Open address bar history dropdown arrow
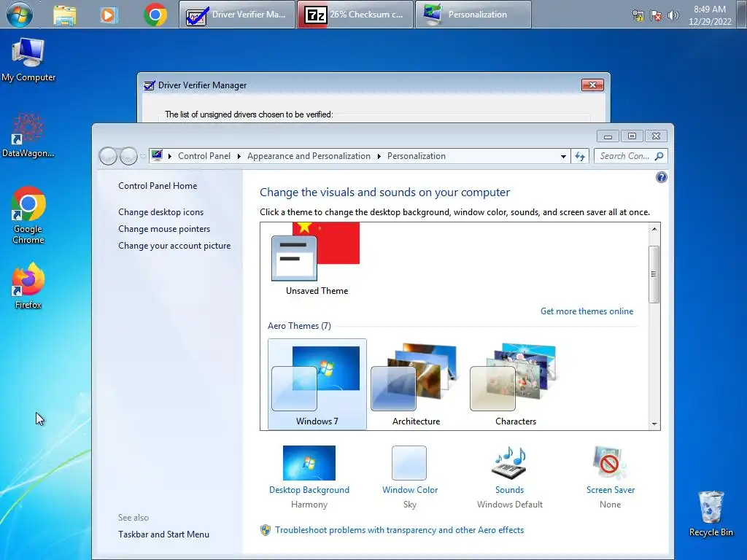Viewport: 747px width, 560px height. click(563, 156)
